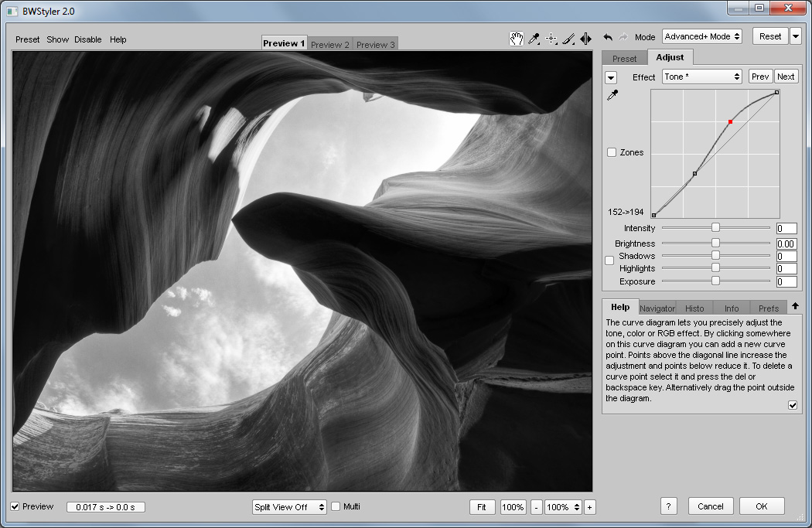Click the up arrow beside Prefs tab
Screen dimensions: 812x528
click(795, 306)
